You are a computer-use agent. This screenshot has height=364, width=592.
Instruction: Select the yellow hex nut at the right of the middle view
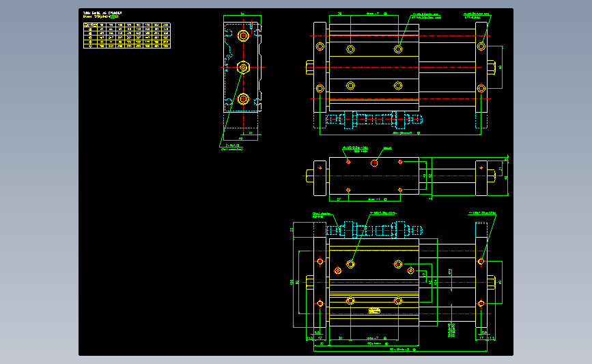point(491,176)
